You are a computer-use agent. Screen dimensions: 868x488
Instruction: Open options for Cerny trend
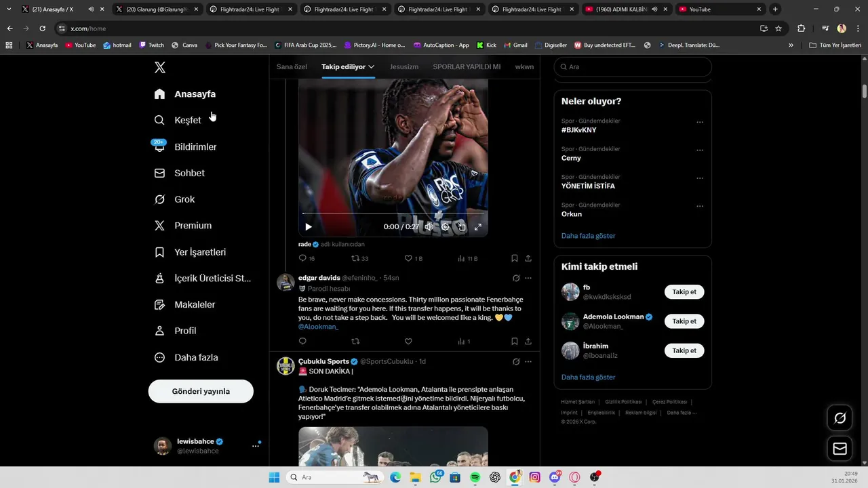700,150
